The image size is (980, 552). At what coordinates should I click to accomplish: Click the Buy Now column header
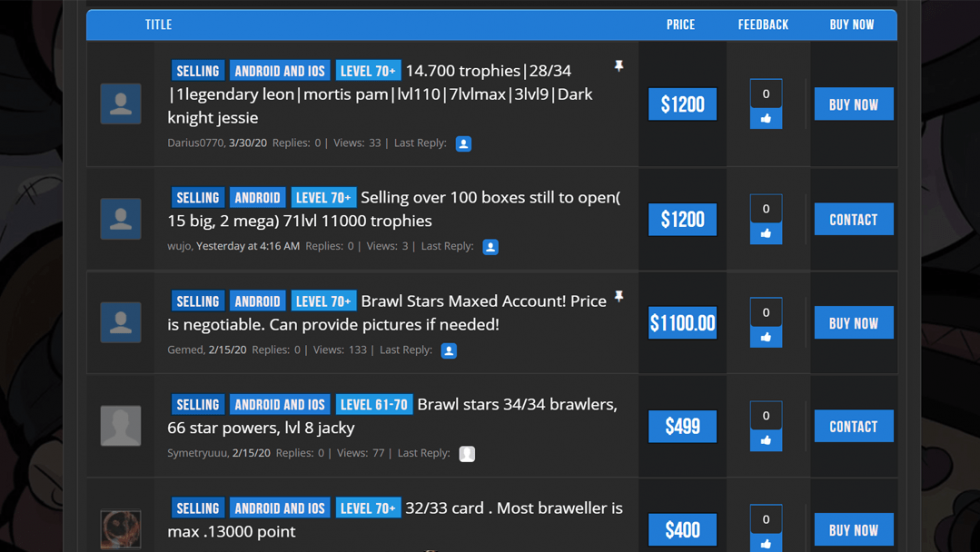coord(852,25)
